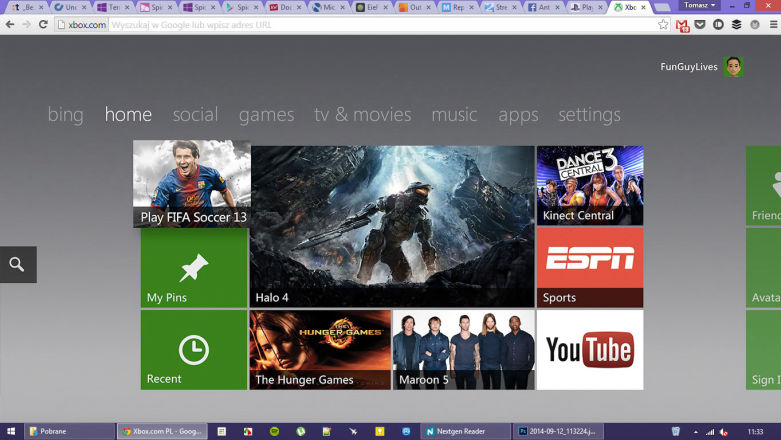
Task: Click the Buffer stacked-layers extension icon
Action: click(x=737, y=24)
